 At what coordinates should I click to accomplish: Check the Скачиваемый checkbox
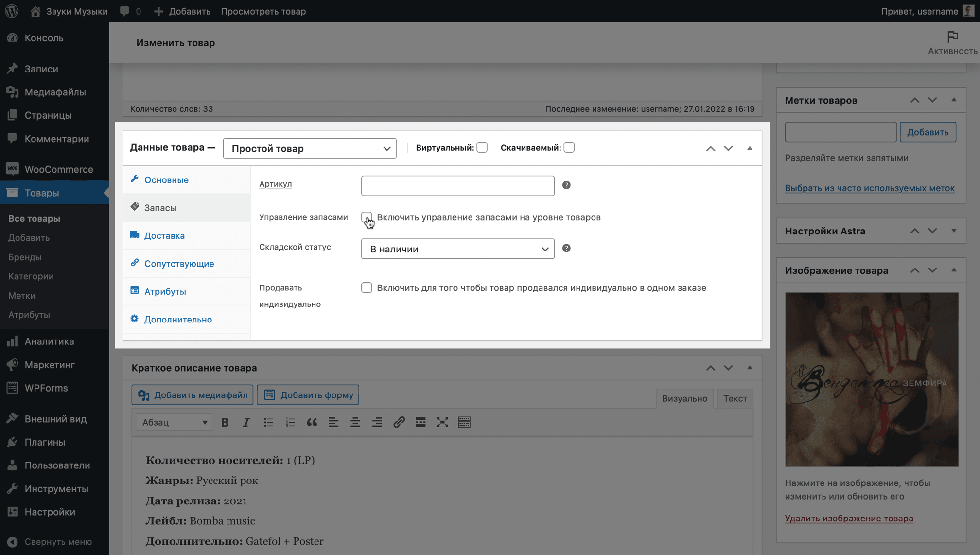[569, 147]
